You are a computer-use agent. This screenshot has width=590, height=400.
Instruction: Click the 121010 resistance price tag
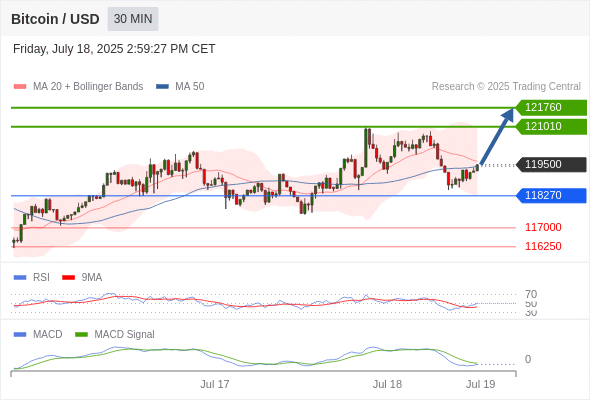click(x=551, y=126)
